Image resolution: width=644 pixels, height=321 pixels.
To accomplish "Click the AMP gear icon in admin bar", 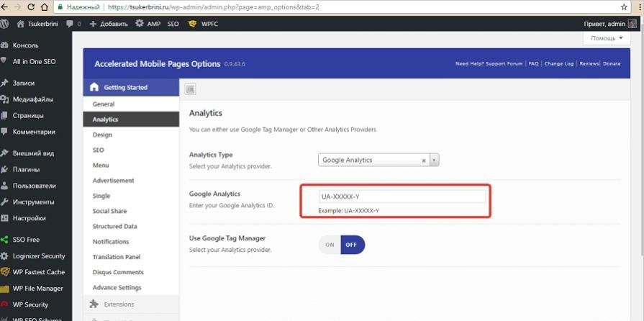I will [140, 24].
